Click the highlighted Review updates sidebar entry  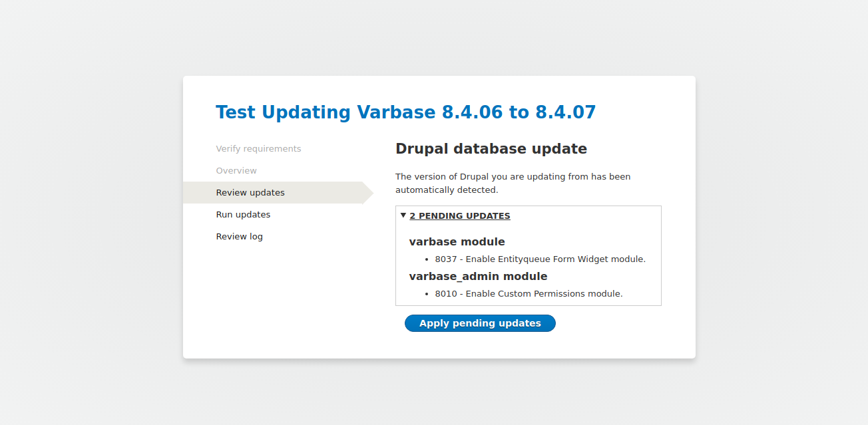[x=250, y=192]
